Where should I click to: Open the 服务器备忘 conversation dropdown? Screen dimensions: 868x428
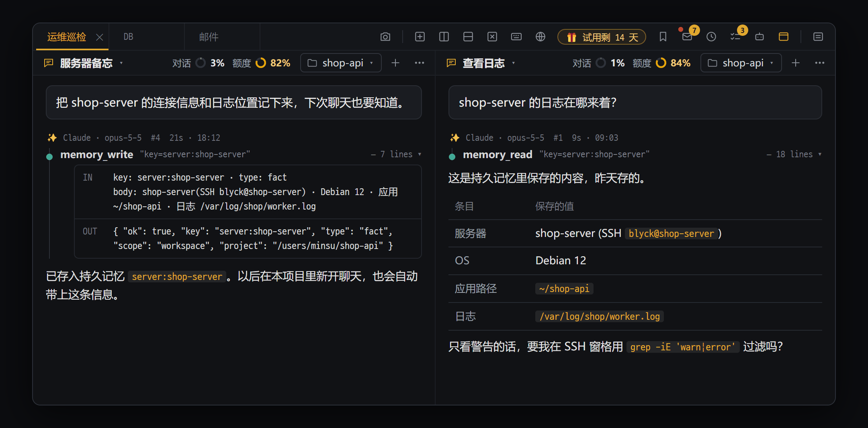121,63
